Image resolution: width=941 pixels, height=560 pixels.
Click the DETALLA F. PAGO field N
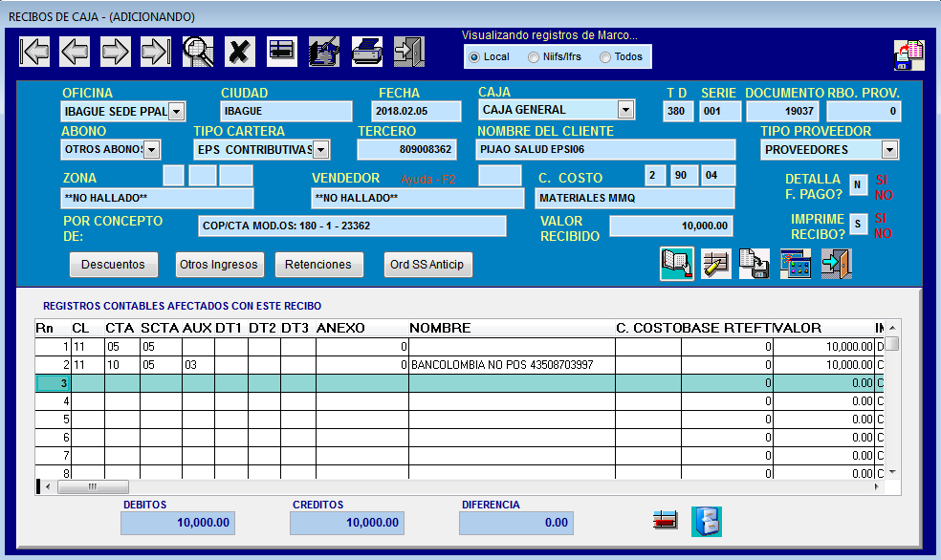(858, 184)
